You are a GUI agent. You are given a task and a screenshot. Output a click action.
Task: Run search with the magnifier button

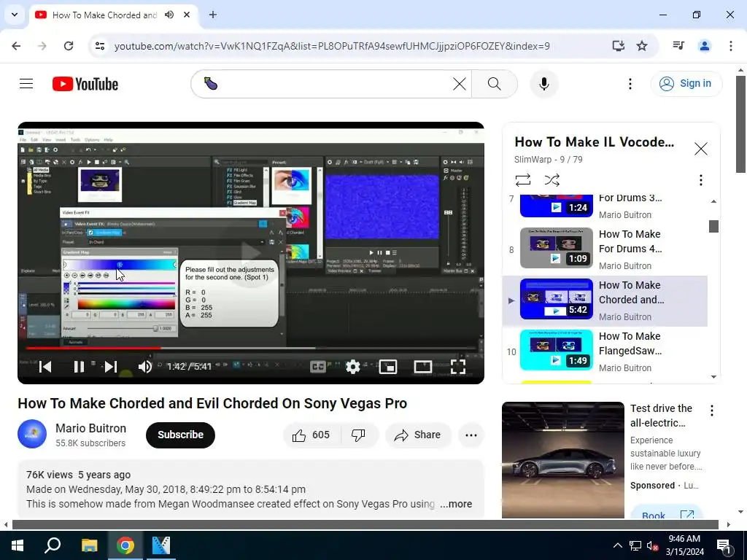(x=495, y=84)
